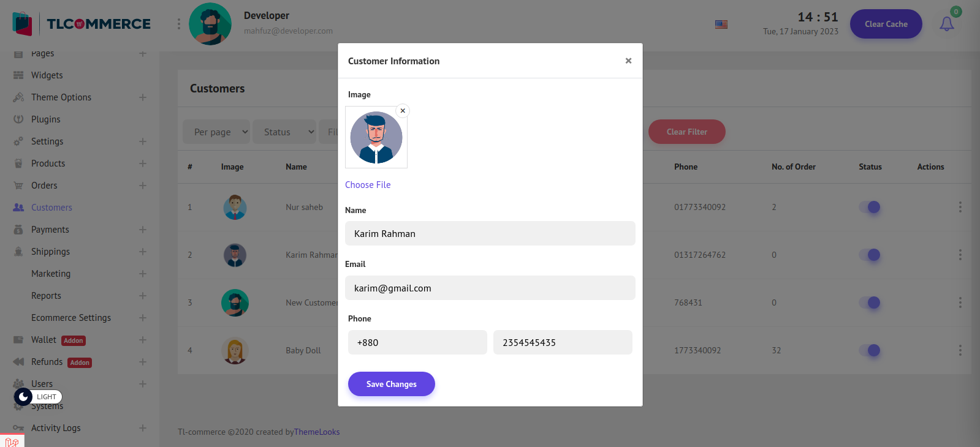Open the Status filter dropdown

[284, 132]
